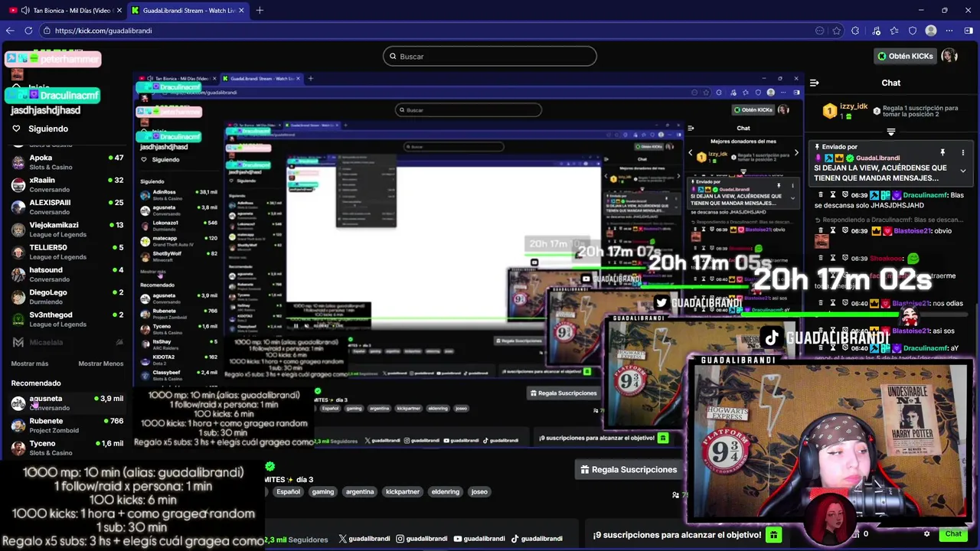The image size is (980, 551).
Task: Open TELLIER50 channel in sidebar
Action: pos(67,252)
